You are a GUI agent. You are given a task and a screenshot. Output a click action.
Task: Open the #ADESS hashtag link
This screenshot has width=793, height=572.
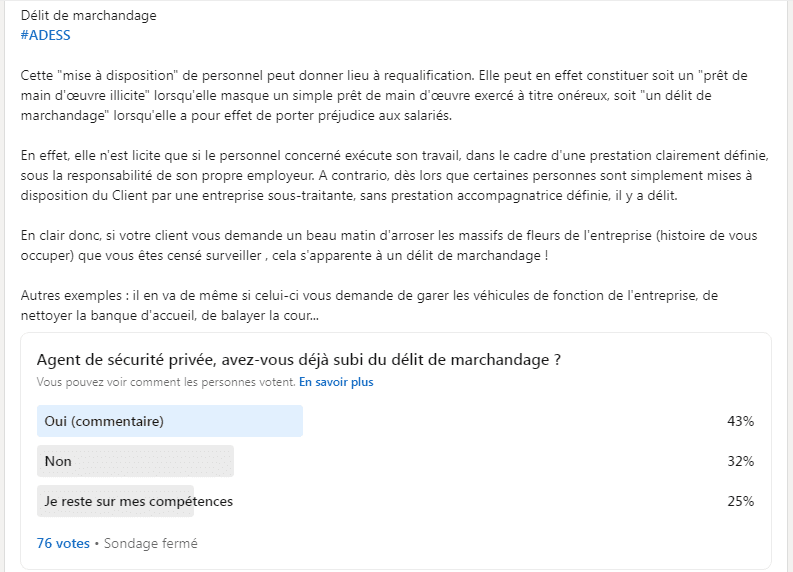[x=46, y=35]
